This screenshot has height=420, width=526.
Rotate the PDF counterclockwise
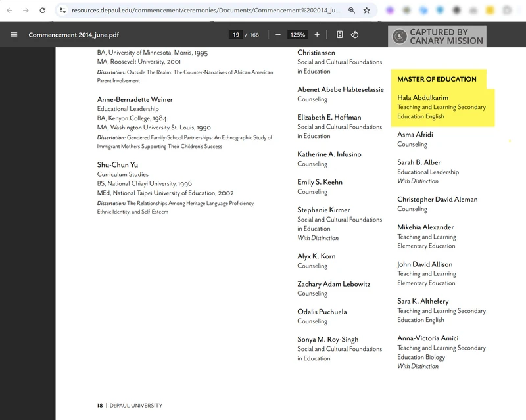click(x=354, y=35)
